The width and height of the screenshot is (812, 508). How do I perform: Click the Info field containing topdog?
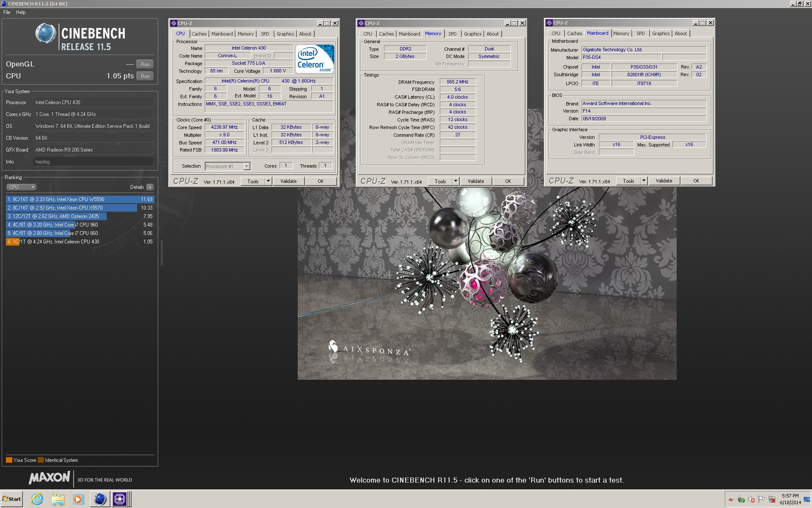point(93,162)
